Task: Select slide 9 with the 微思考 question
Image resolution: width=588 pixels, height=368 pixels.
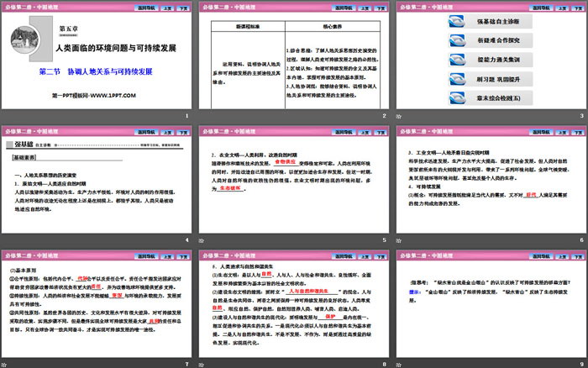Action: (x=489, y=305)
